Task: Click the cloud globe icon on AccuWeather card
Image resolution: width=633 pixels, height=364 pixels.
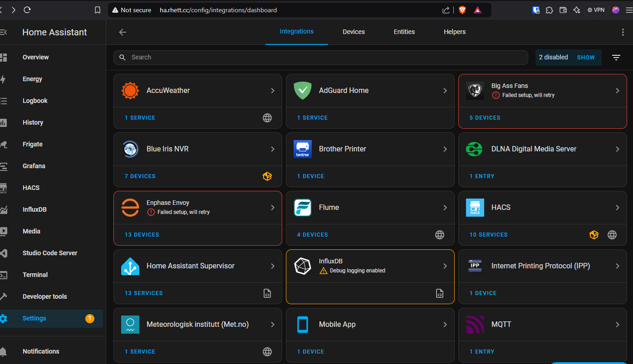Action: coord(267,118)
